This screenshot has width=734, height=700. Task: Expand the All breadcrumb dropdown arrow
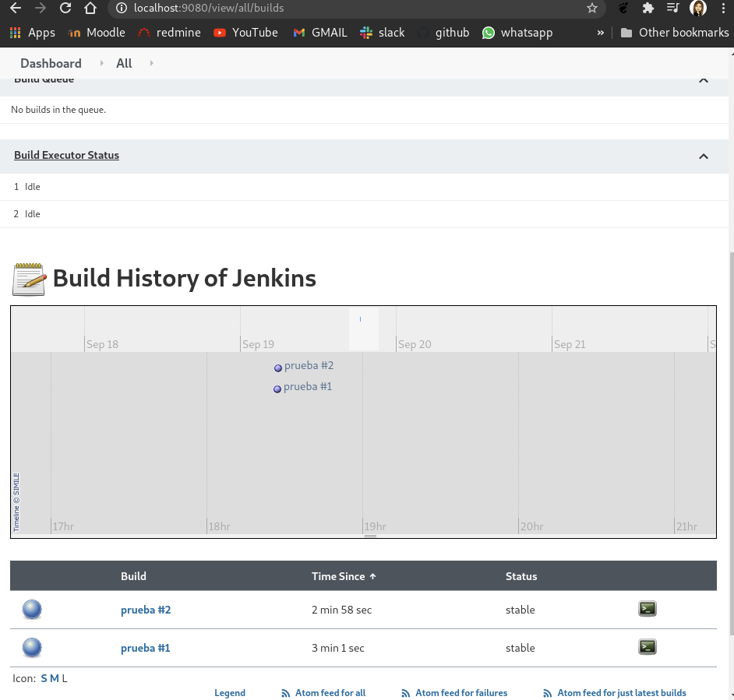coord(151,63)
